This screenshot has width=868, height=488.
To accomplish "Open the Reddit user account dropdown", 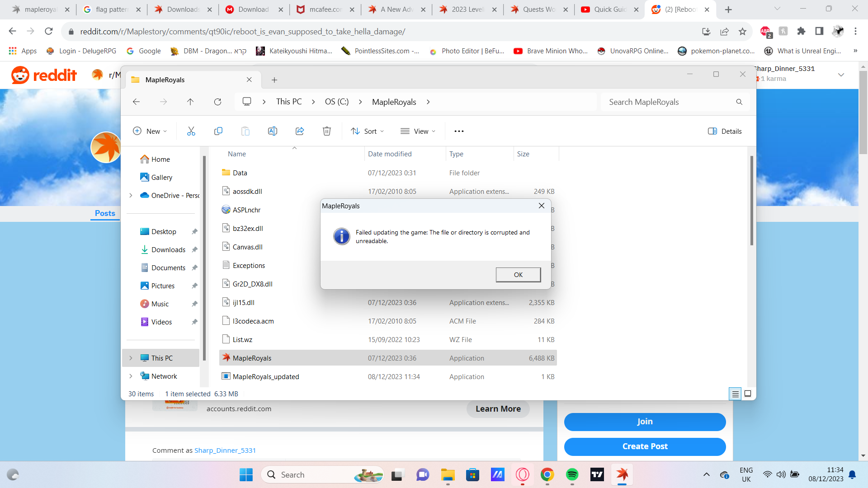I will (841, 75).
